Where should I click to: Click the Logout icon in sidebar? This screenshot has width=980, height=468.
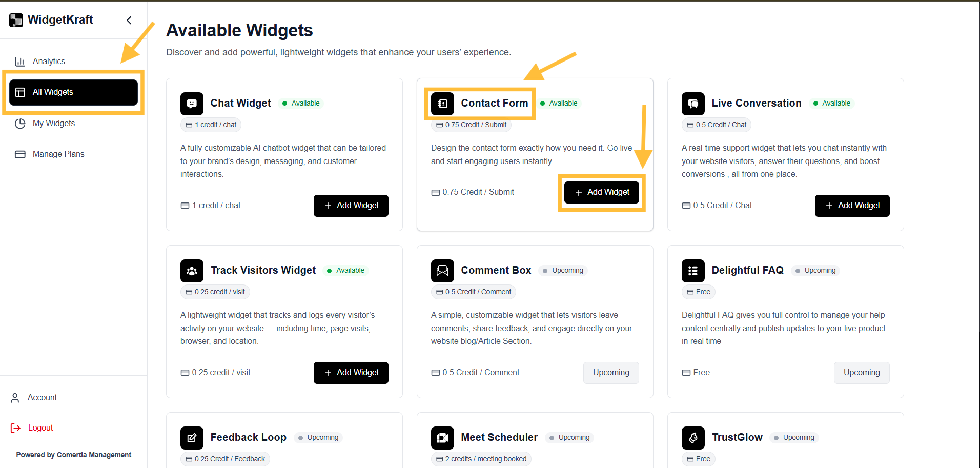(x=15, y=428)
